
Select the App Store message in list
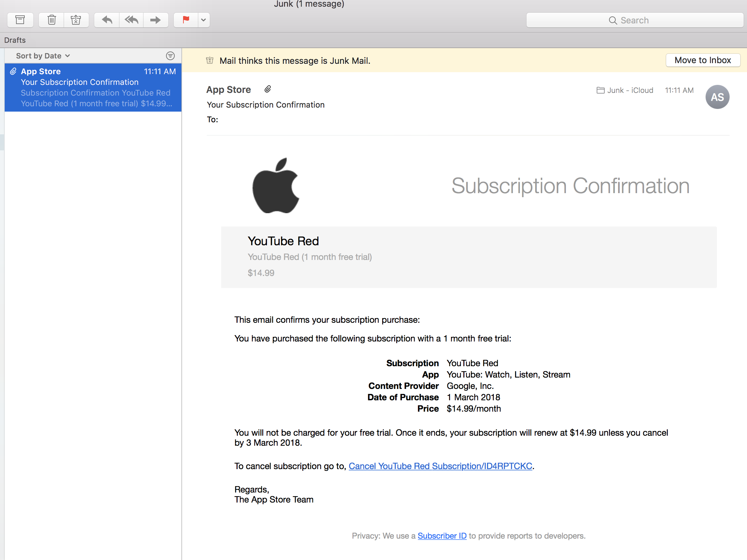tap(93, 88)
